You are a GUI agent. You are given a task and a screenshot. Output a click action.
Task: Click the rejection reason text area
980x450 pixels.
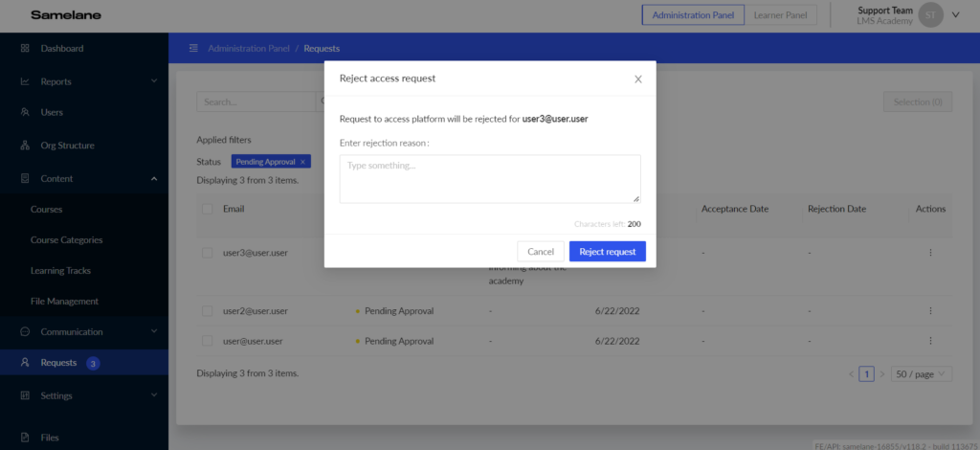[x=489, y=179]
